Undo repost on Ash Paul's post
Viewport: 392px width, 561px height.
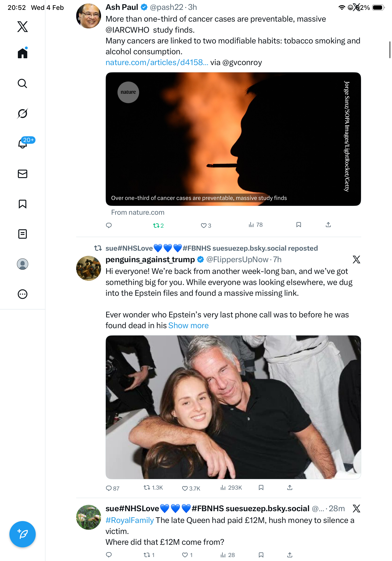click(156, 225)
